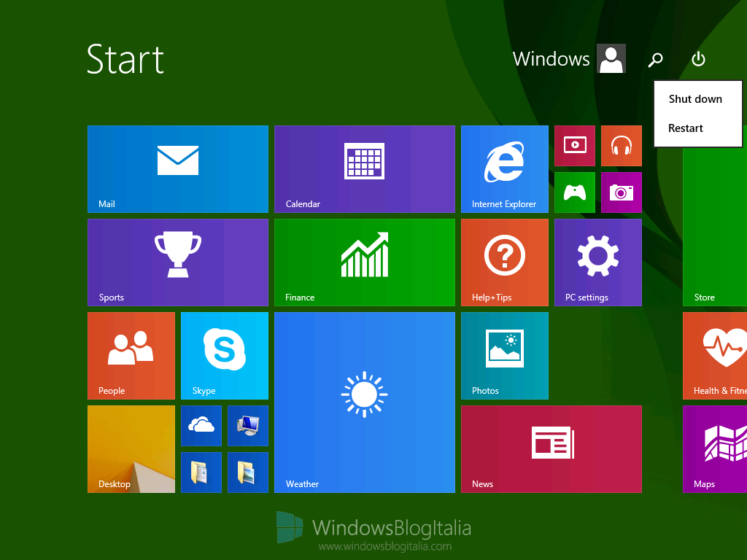
Task: Open the Photos tile
Action: (505, 356)
